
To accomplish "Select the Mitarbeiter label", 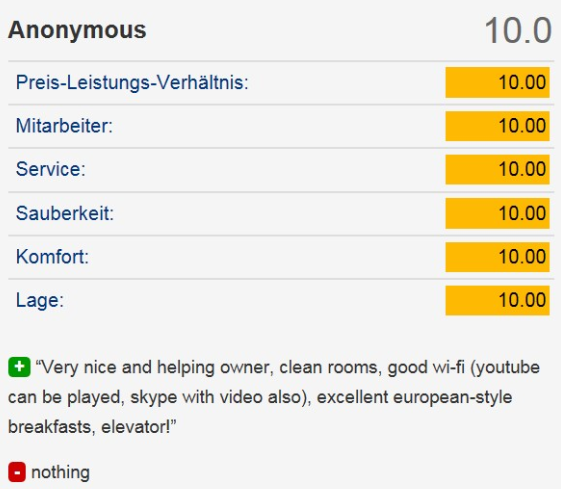I will (64, 126).
